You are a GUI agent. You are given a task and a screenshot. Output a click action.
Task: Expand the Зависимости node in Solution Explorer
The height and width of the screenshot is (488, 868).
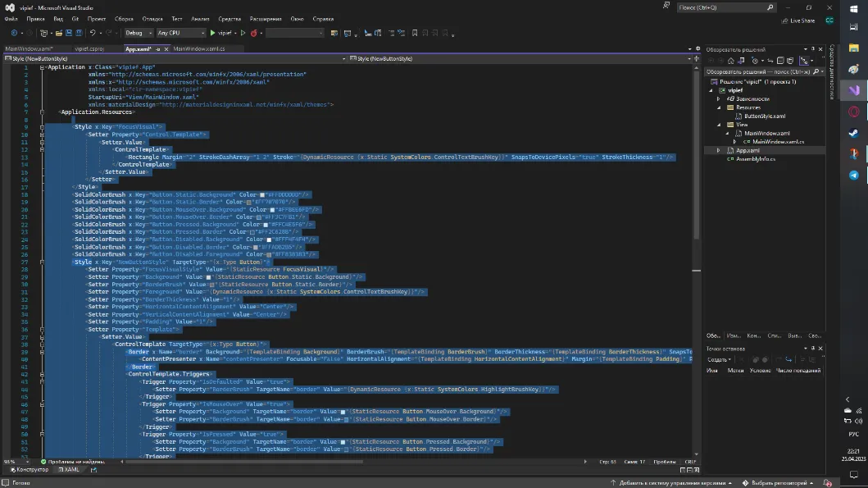[719, 98]
